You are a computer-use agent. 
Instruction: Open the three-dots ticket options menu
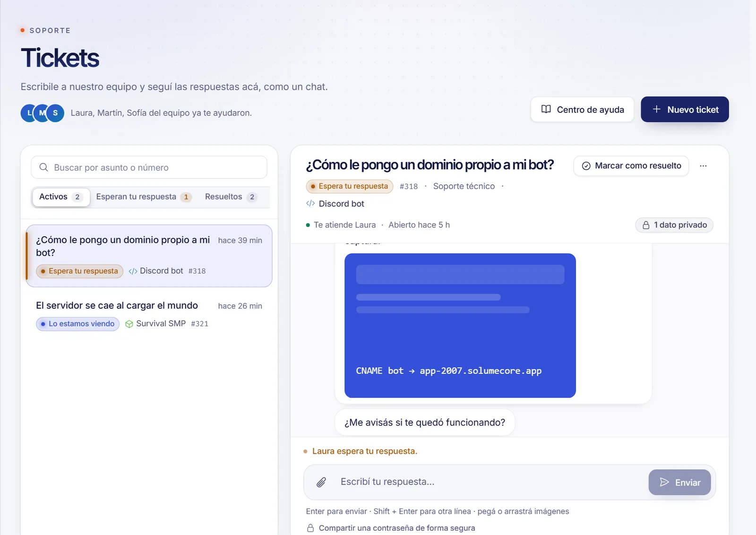tap(703, 166)
